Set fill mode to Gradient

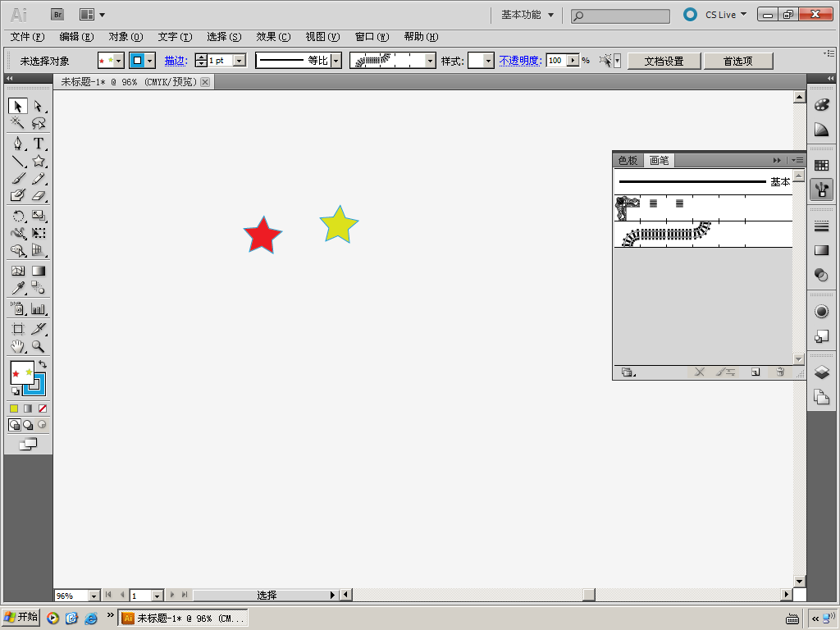(x=28, y=409)
